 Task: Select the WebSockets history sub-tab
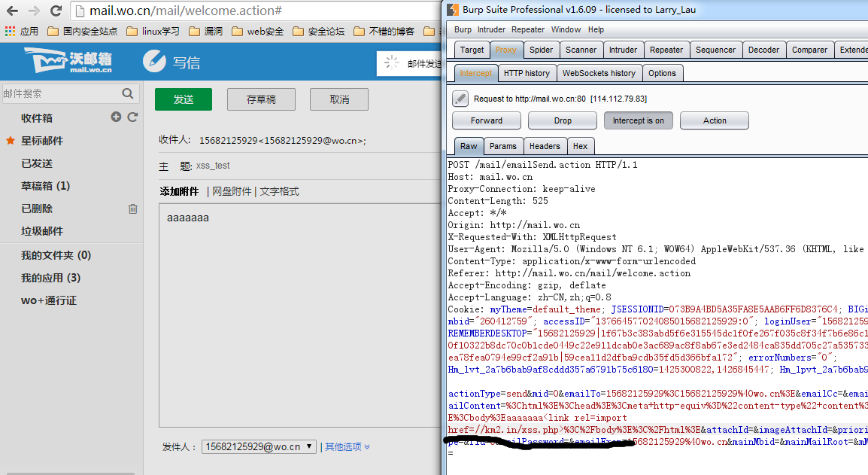click(599, 73)
